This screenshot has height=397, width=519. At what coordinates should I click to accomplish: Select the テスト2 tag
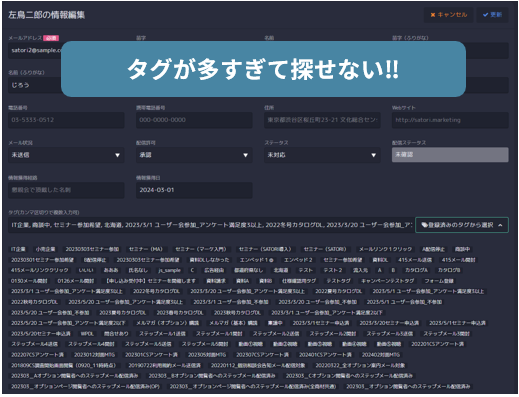point(333,270)
